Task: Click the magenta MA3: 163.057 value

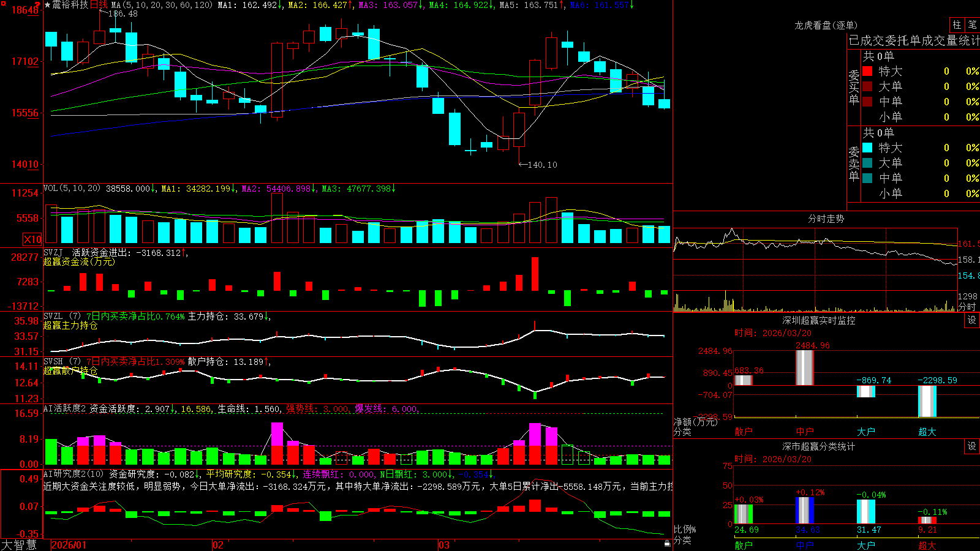Action: pyautogui.click(x=391, y=5)
